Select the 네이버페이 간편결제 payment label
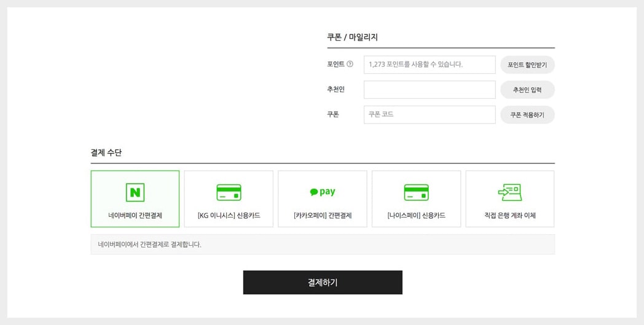This screenshot has width=644, height=325. point(135,216)
